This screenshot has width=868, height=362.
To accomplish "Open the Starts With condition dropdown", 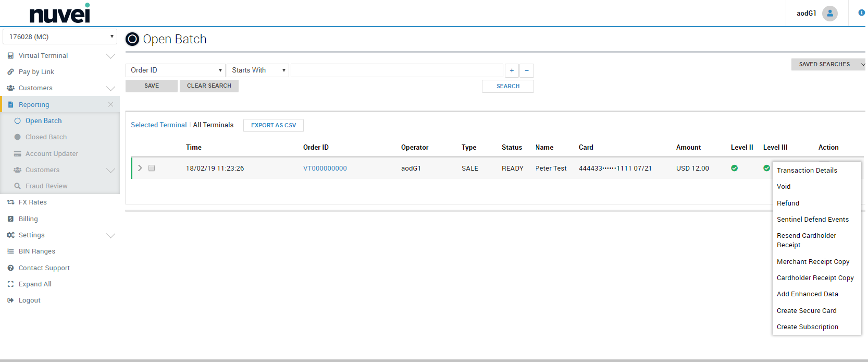I will pos(258,70).
